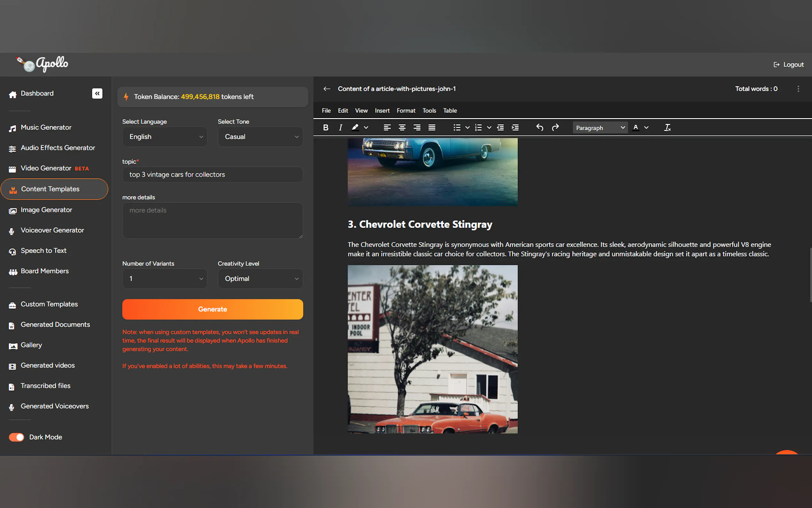The height and width of the screenshot is (508, 812).
Task: Go back using the left arrow icon
Action: point(327,89)
